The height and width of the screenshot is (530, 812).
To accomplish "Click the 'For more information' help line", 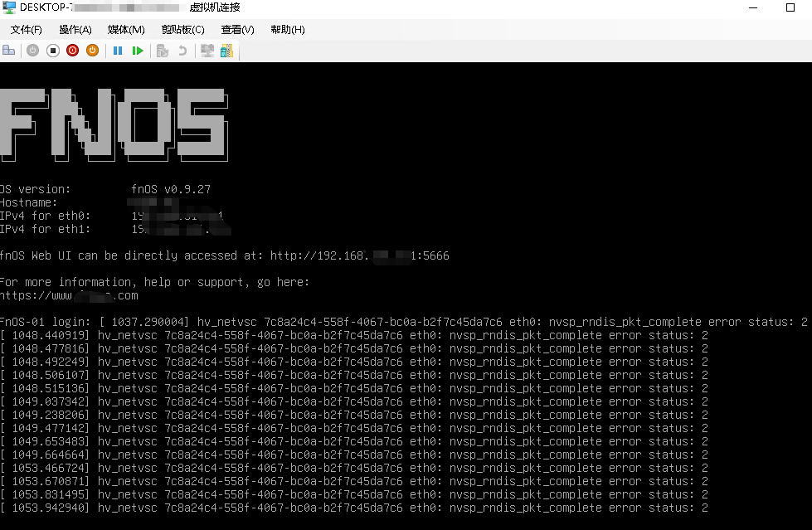I will pyautogui.click(x=154, y=282).
